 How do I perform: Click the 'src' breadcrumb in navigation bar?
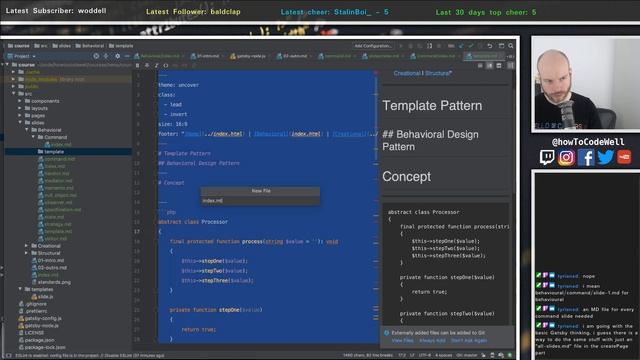(x=41, y=46)
